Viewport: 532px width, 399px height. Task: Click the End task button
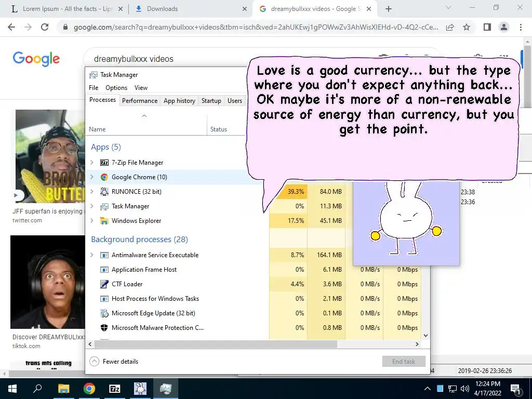pos(404,362)
